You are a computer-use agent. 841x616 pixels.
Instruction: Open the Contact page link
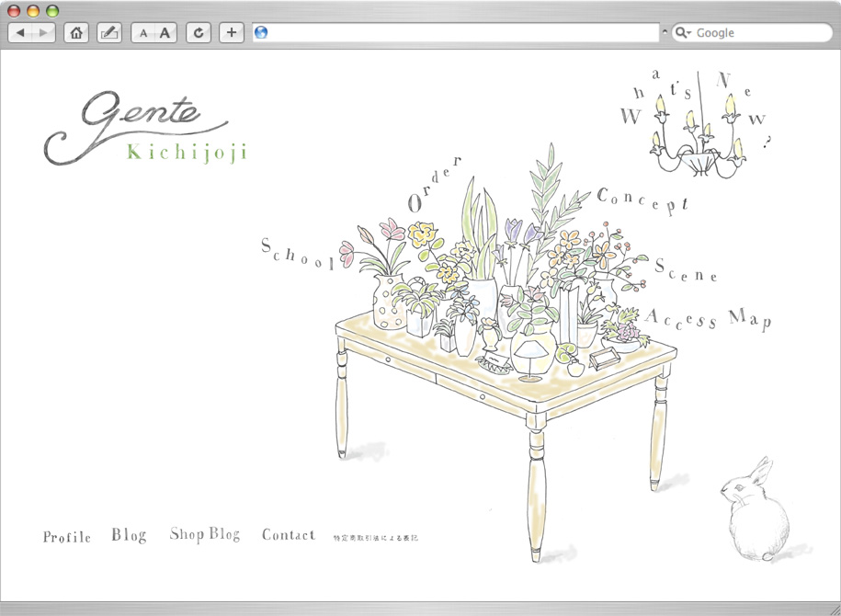click(x=288, y=535)
